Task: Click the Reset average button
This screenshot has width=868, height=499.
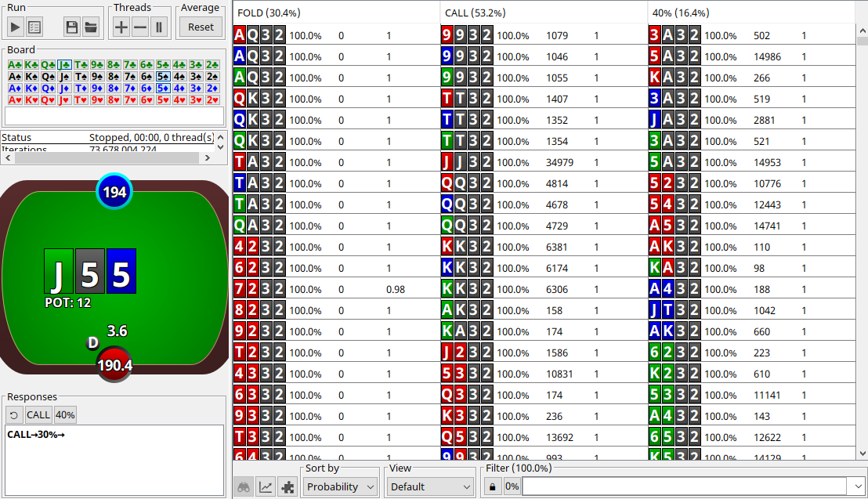Action: click(201, 27)
